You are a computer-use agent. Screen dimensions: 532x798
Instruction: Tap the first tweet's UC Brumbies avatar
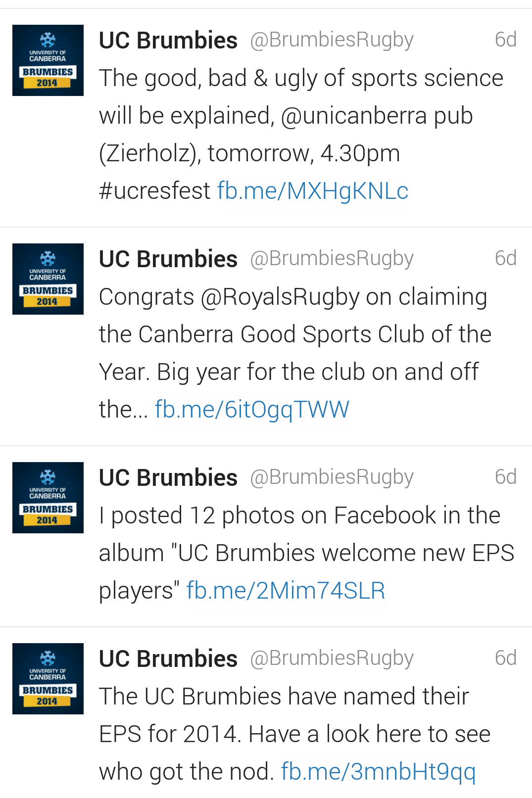pyautogui.click(x=48, y=60)
